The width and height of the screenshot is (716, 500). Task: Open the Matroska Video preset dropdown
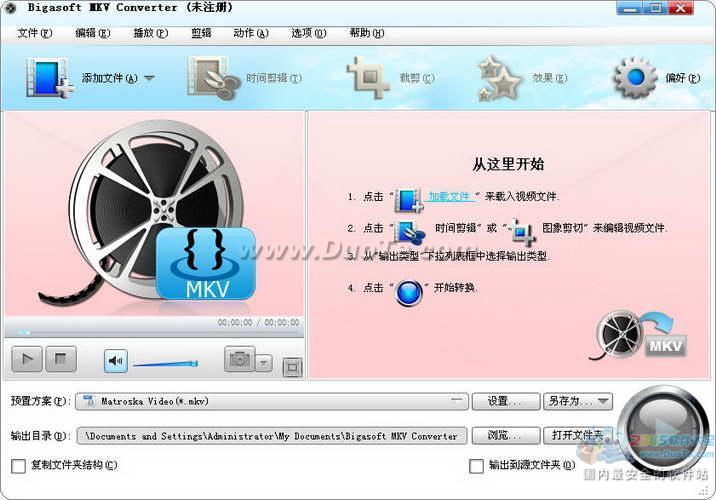[272, 401]
